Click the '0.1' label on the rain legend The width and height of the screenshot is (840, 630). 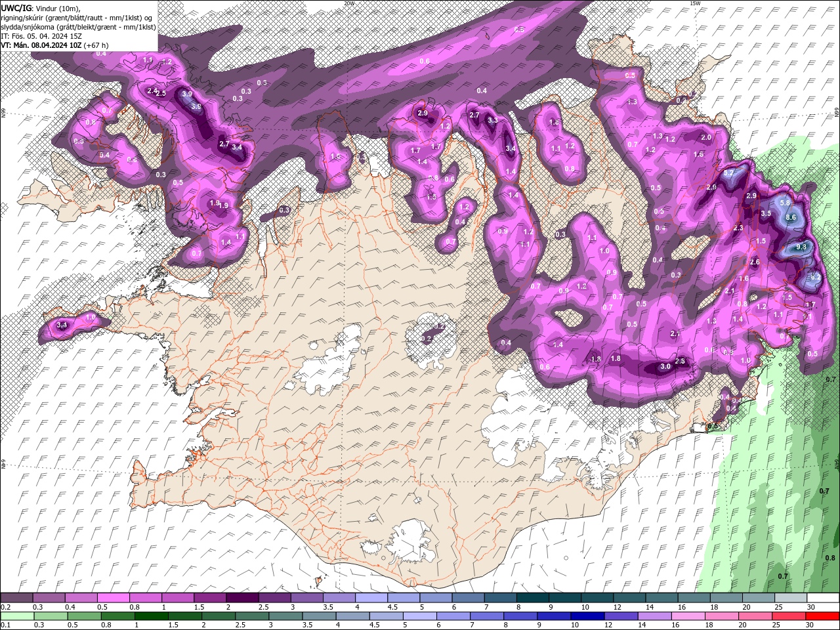point(5,625)
